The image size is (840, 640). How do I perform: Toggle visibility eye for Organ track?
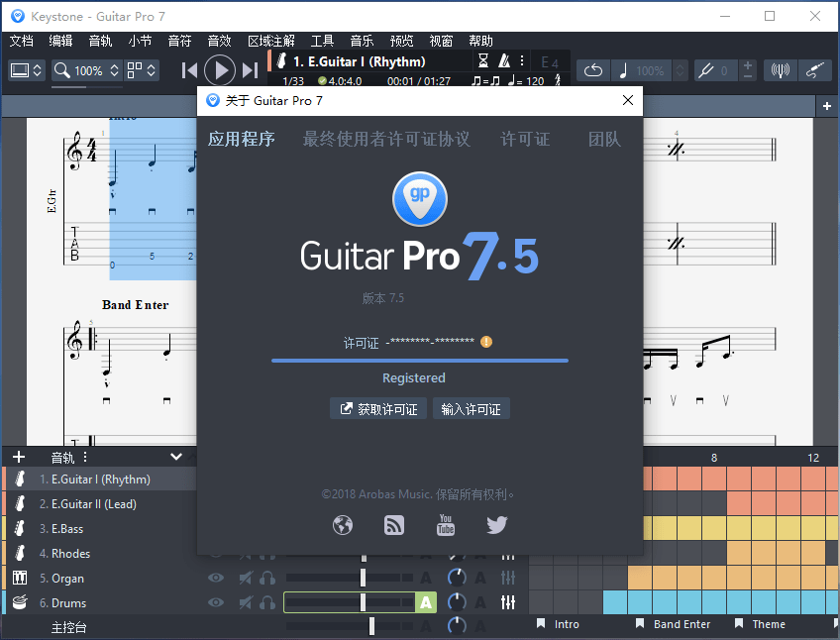(x=216, y=578)
